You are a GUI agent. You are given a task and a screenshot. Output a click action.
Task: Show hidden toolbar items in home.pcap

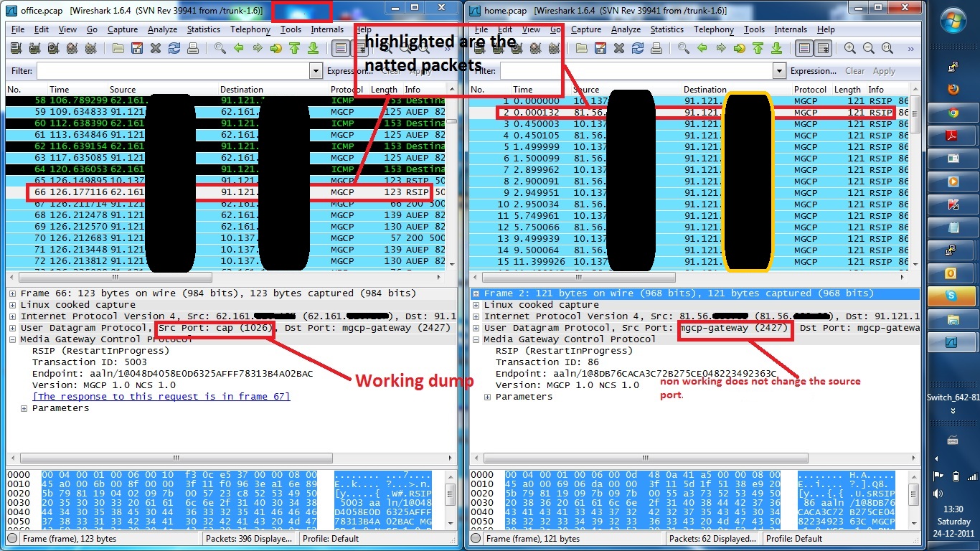(x=911, y=49)
